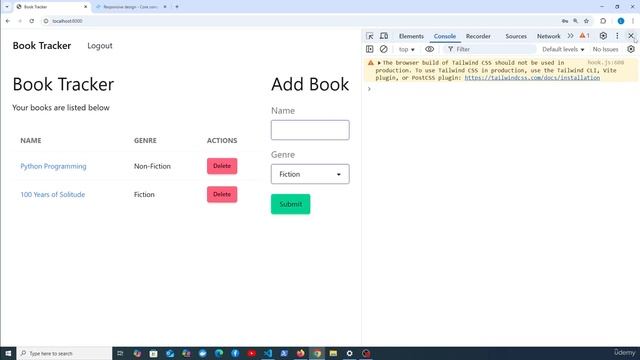Image resolution: width=640 pixels, height=360 pixels.
Task: Create a live expression with the eye icon
Action: tap(429, 49)
